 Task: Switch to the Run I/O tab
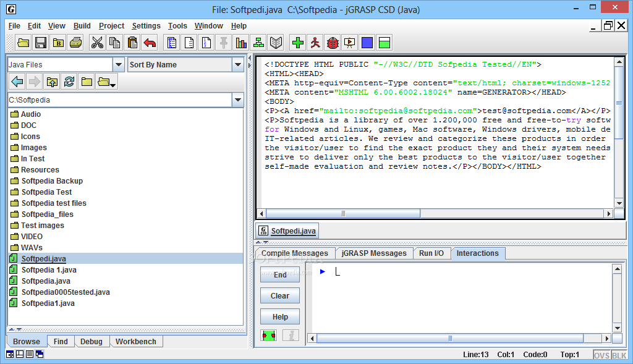(x=431, y=253)
